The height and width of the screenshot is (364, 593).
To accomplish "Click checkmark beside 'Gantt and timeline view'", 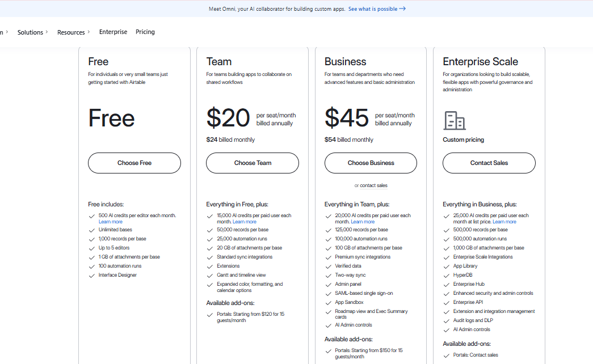I will pos(210,276).
